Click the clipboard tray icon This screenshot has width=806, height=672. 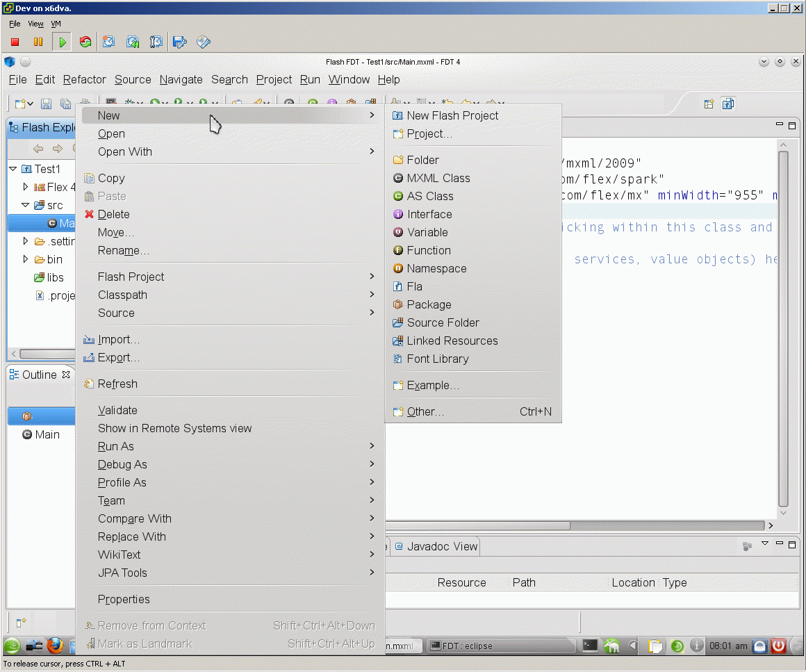click(655, 646)
